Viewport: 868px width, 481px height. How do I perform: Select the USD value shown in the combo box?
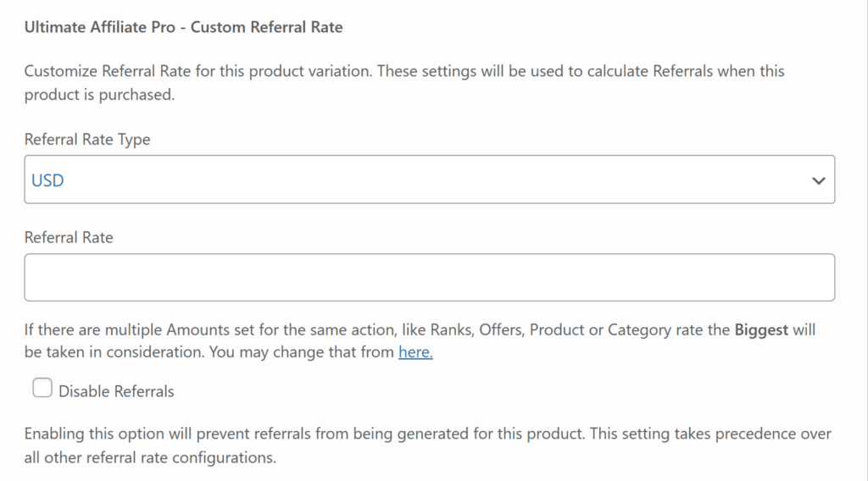click(x=48, y=180)
